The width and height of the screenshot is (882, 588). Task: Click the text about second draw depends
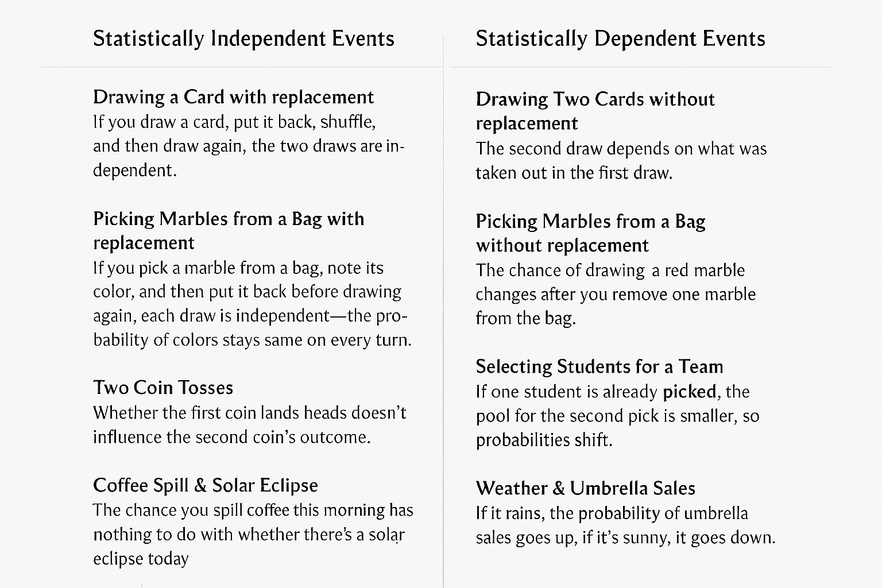(621, 161)
